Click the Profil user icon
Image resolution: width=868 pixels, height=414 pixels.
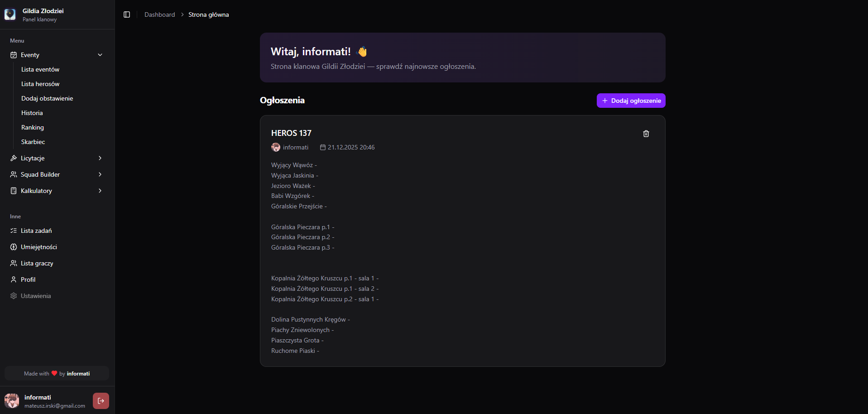[14, 279]
